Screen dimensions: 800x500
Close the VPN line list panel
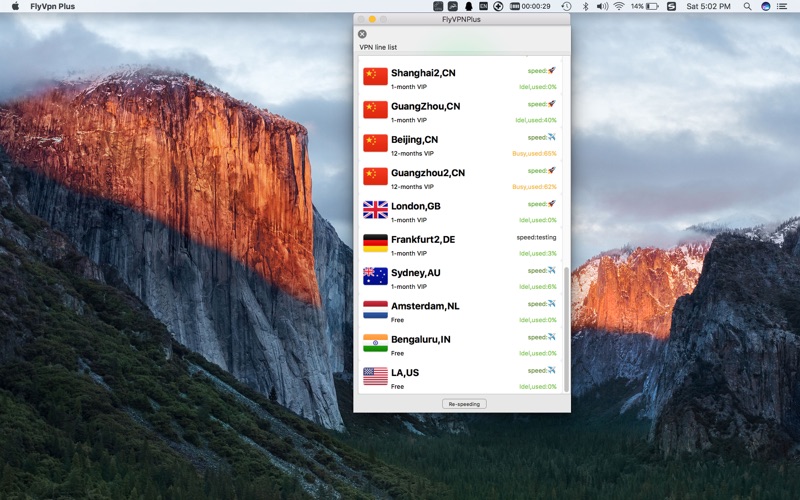362,34
